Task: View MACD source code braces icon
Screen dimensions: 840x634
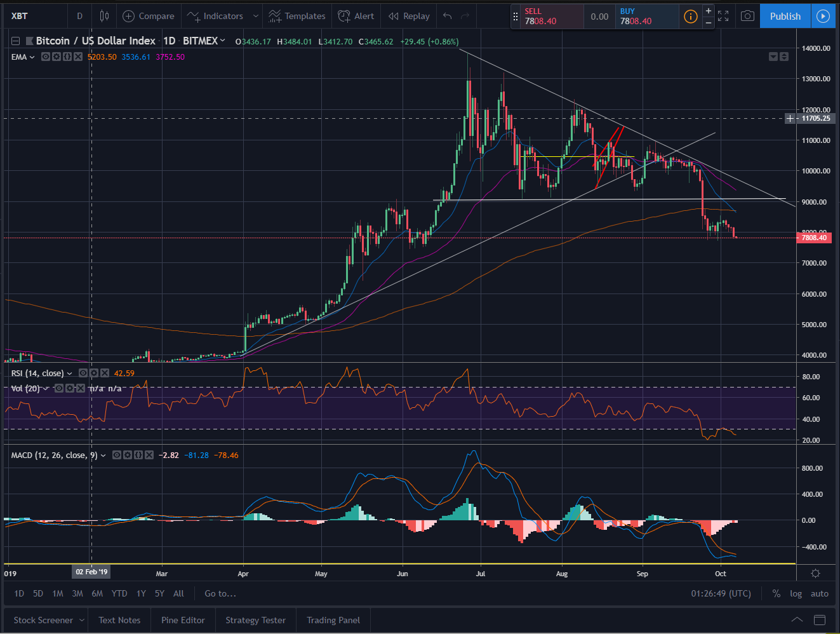Action: tap(138, 455)
